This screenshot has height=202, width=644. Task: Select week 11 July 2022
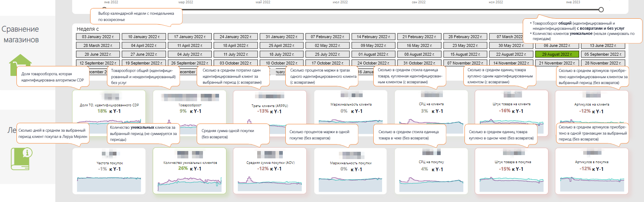[236, 54]
